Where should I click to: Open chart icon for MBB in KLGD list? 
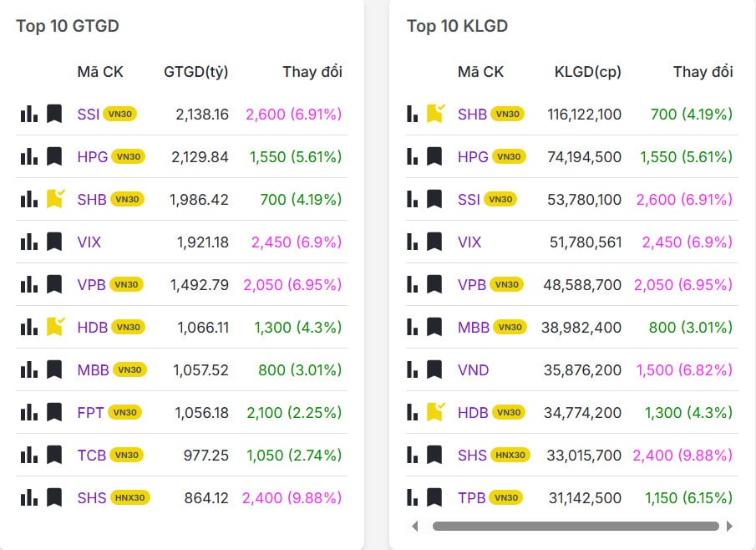pos(412,327)
